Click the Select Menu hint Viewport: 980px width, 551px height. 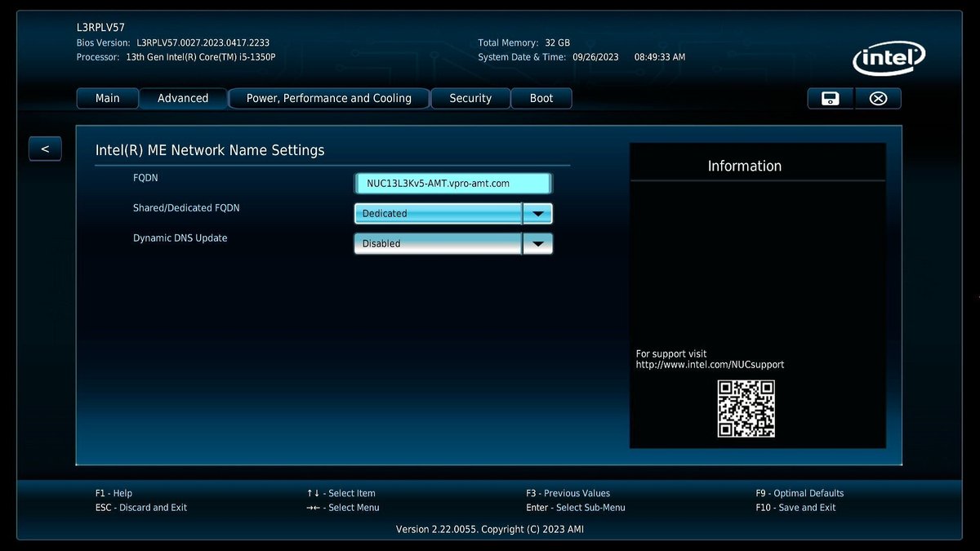[x=343, y=508]
